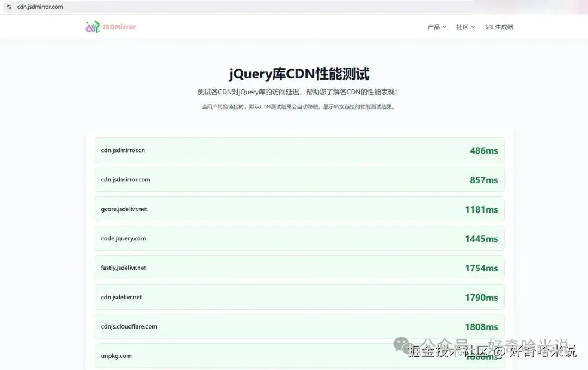Click the JSDMirror logo icon
This screenshot has width=588, height=370.
(x=93, y=27)
